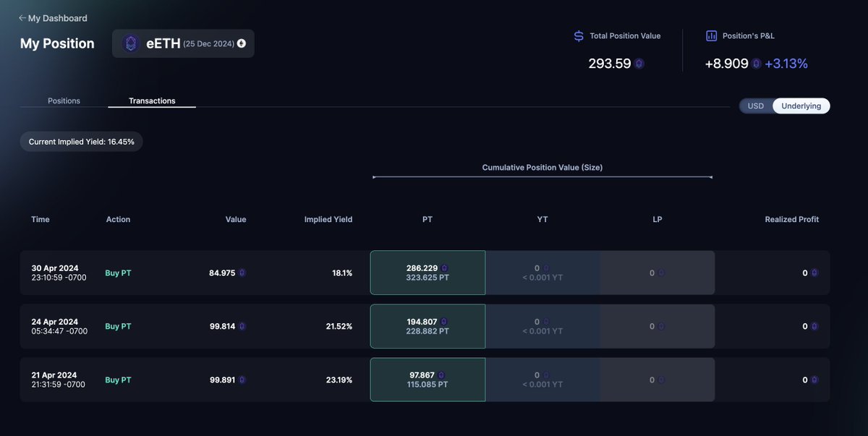Click the 84.975 value
Viewport: 868px width, 436px height.
222,273
